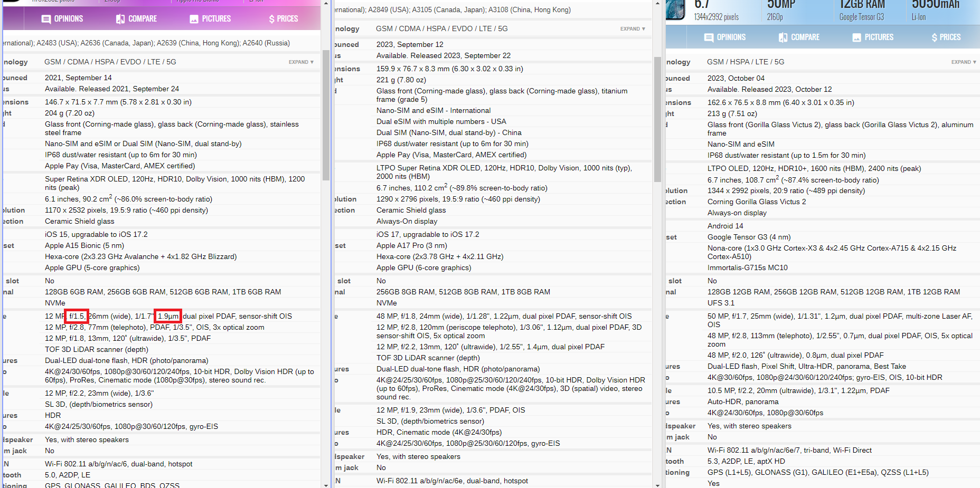This screenshot has height=488, width=980.
Task: Click the middle pane's vertical scrollbar thumb
Action: click(x=657, y=119)
